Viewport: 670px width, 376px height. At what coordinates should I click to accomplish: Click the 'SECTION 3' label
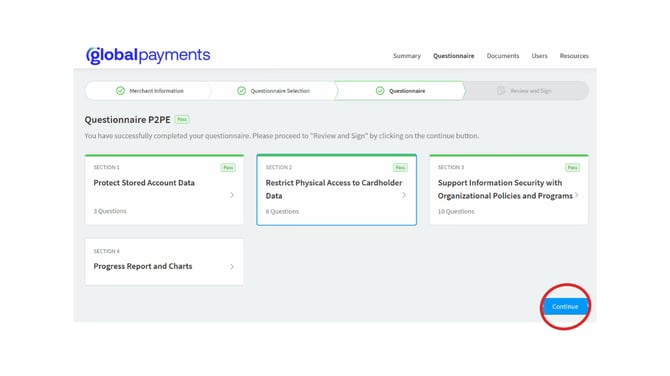click(451, 167)
